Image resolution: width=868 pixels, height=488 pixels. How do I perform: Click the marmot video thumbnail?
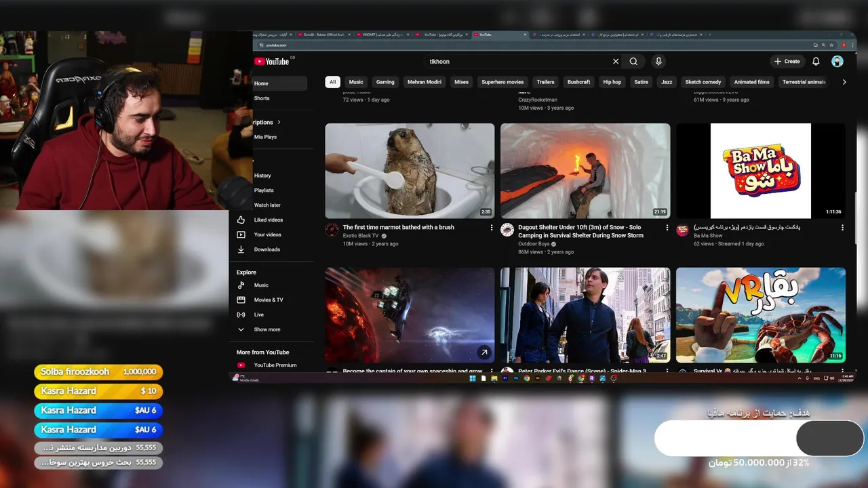(410, 171)
